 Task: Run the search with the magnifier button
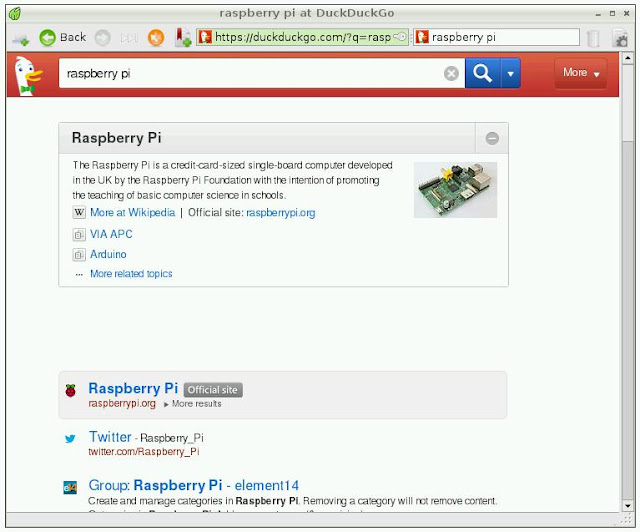482,73
